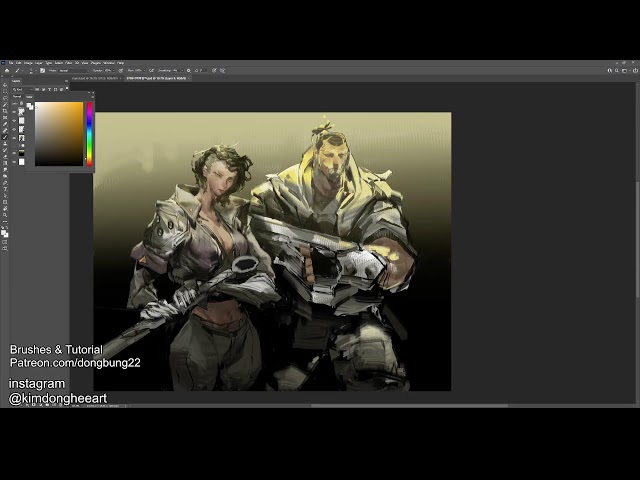This screenshot has height=480, width=640.
Task: Select the Type tool in the toolbox
Action: (x=5, y=189)
